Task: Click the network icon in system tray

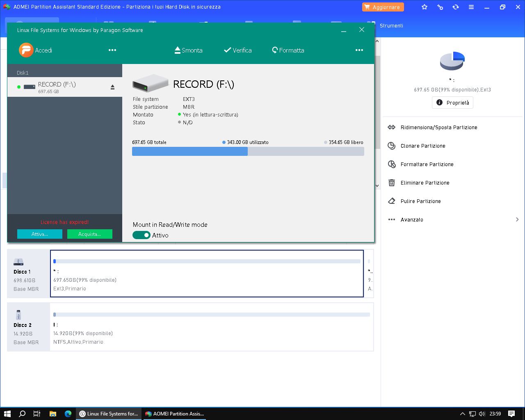Action: (x=472, y=414)
